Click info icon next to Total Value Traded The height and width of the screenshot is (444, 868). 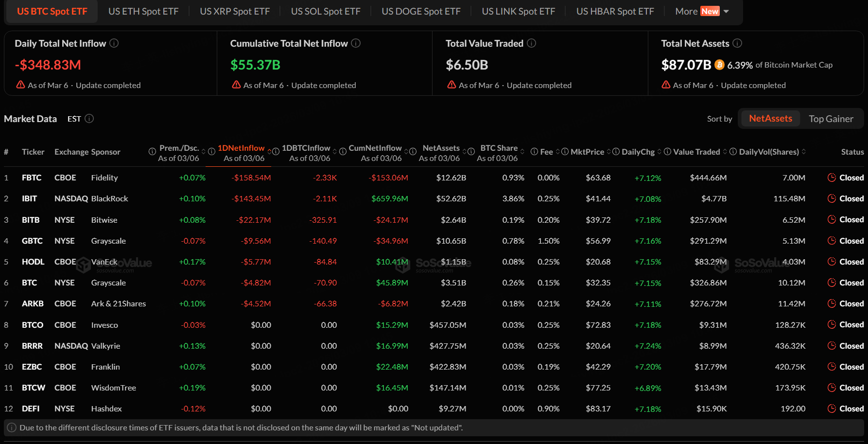point(531,43)
